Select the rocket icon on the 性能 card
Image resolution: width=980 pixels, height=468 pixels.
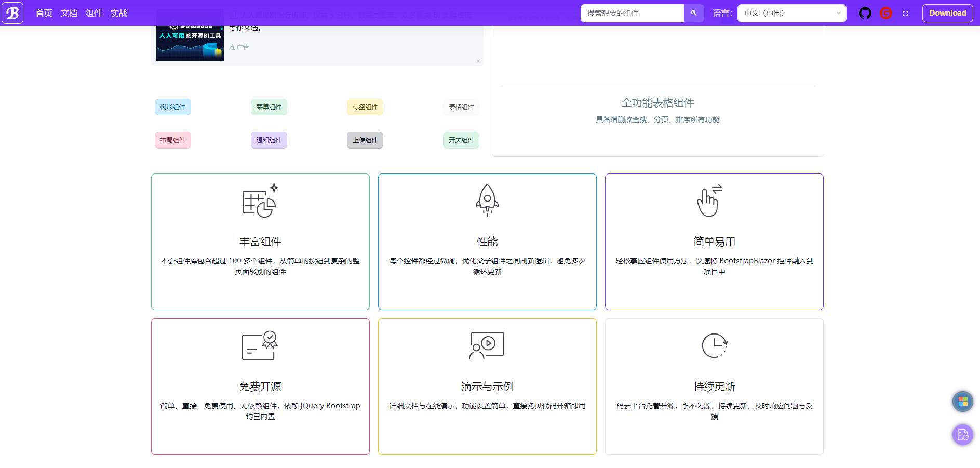pyautogui.click(x=487, y=199)
